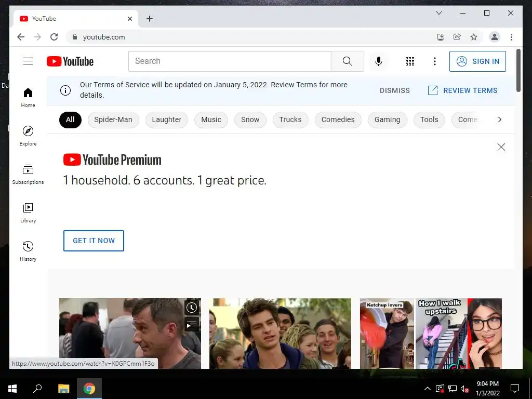
Task: Go to Home in sidebar
Action: click(x=28, y=98)
